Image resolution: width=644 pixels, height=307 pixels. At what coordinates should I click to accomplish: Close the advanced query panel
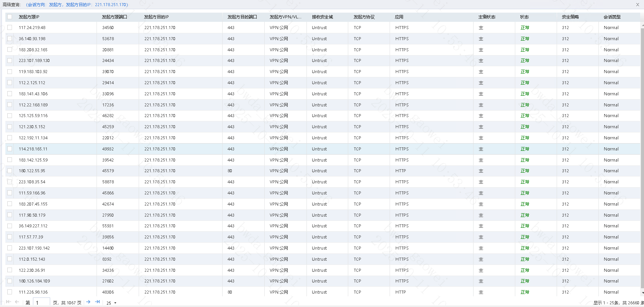pos(637,5)
